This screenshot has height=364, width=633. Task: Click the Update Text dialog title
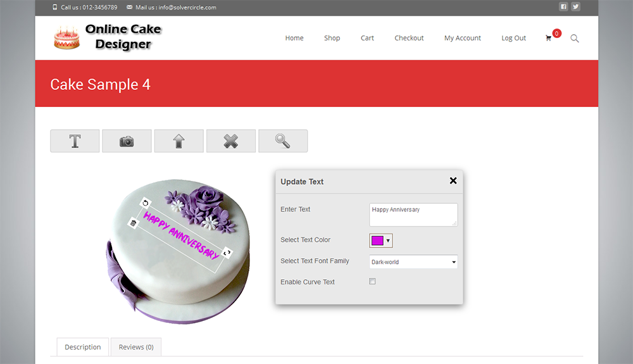point(302,182)
